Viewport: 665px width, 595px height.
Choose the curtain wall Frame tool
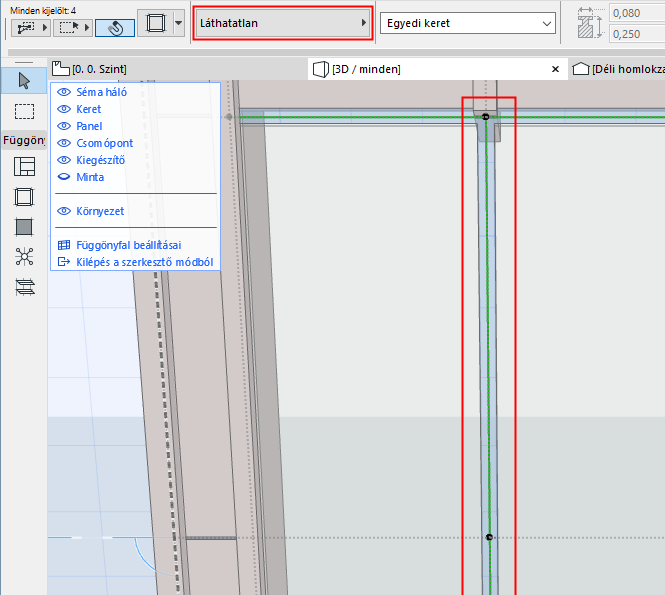point(24,197)
